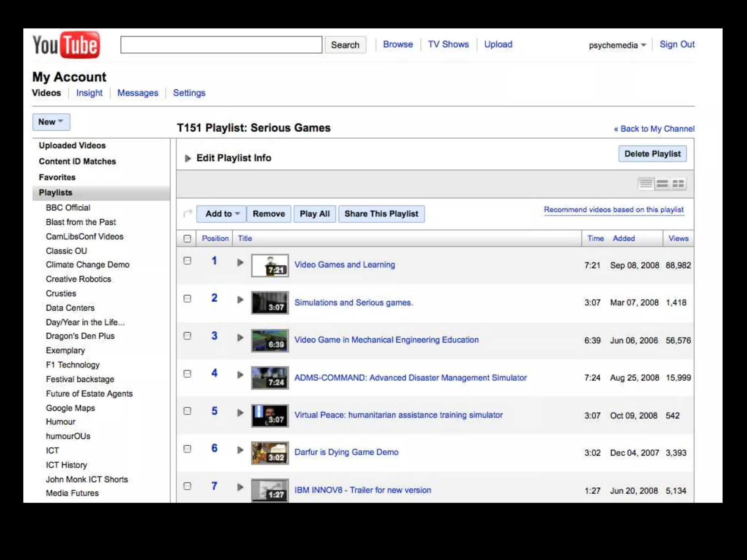Check the box for Simulations and Serious games
This screenshot has width=747, height=560.
point(187,299)
